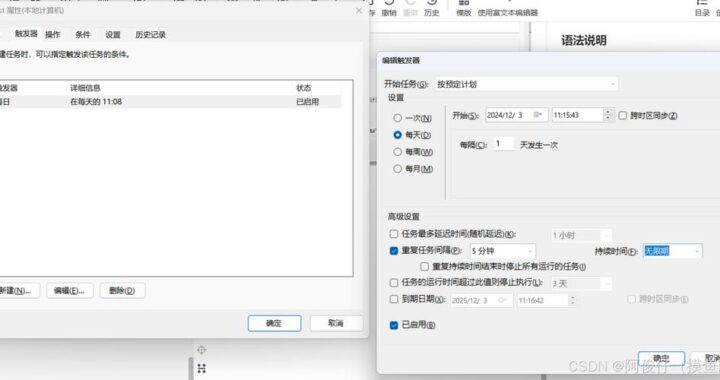Click the 已启用 status cell in the trigger list
The width and height of the screenshot is (720, 380).
click(x=307, y=102)
